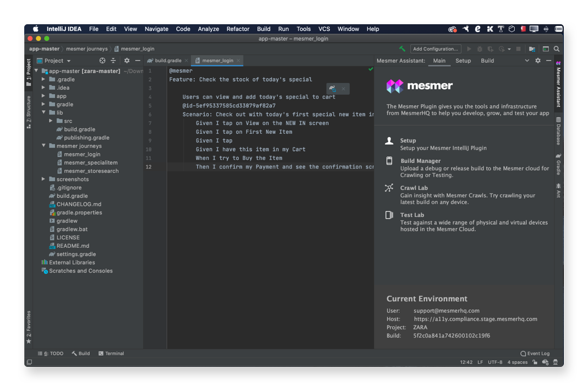Toggle the tool window bars corner icon

pyautogui.click(x=29, y=362)
